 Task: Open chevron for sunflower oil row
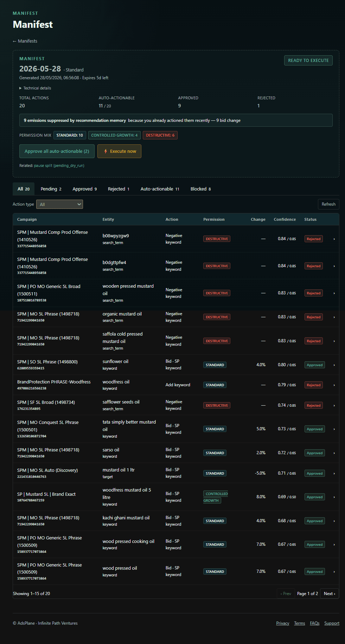[334, 365]
